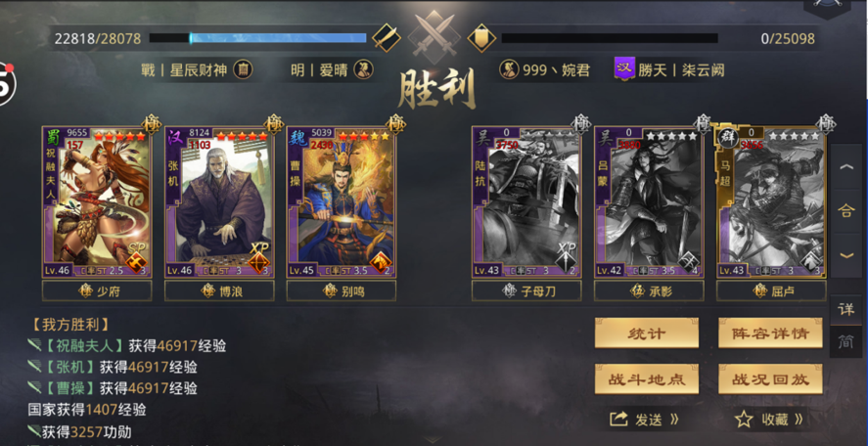The height and width of the screenshot is (446, 868).
Task: Open the 阵容详情 lineup details
Action: click(x=770, y=334)
